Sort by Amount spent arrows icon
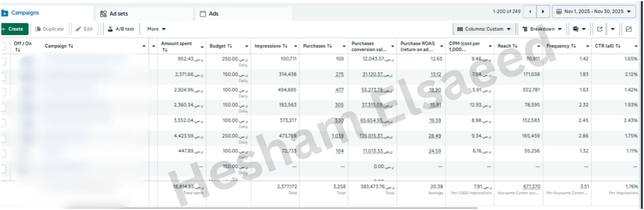This screenshot has width=644, height=210. (165, 50)
